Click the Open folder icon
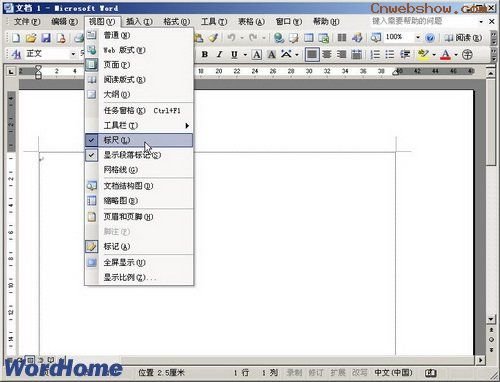 pyautogui.click(x=31, y=38)
